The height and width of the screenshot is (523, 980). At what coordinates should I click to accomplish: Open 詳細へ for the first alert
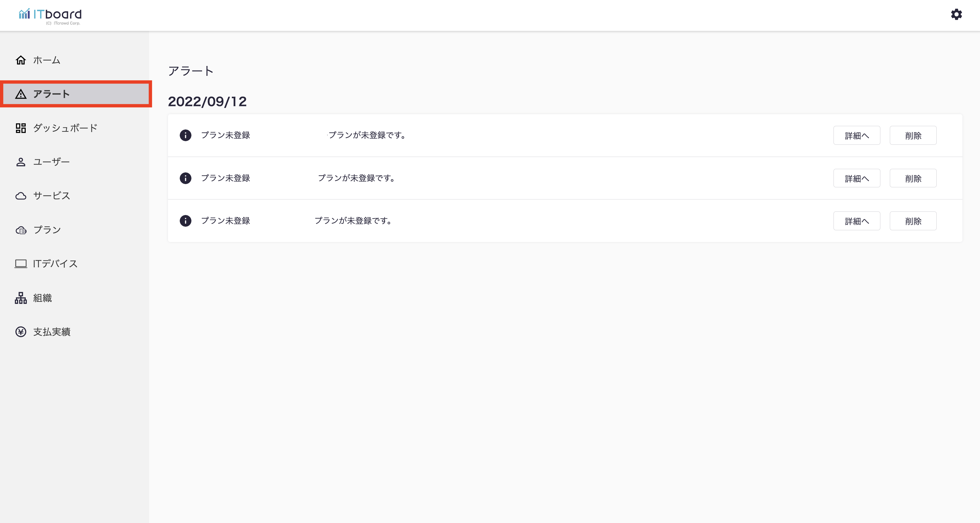point(856,136)
